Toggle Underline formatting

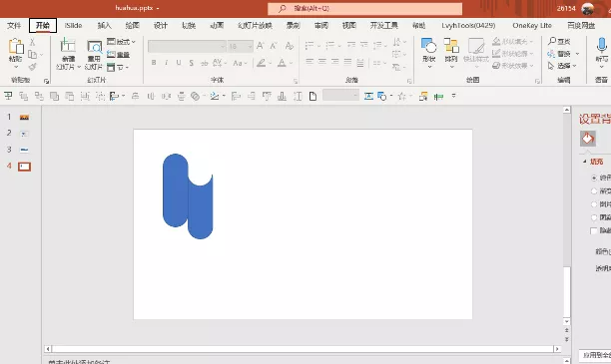tap(179, 63)
